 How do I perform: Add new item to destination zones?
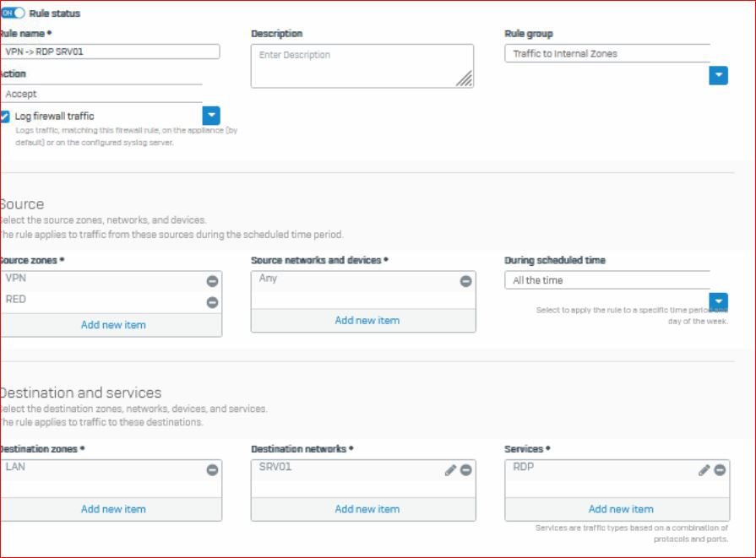[113, 509]
